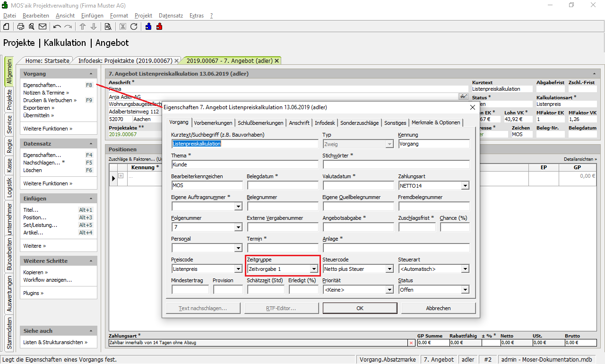Close the 2019.00067 Angebot tab
Screen dimensions: 605x364
277,61
